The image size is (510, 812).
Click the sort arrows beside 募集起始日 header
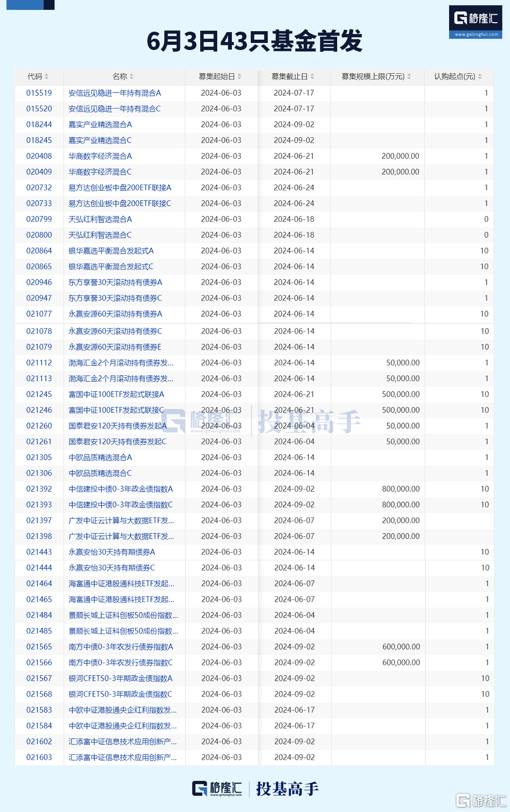point(239,76)
